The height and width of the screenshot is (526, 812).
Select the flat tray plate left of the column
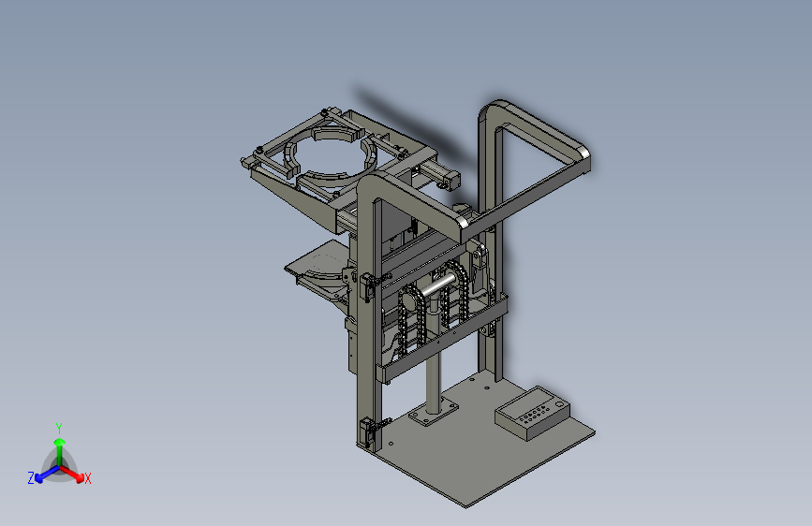(x=315, y=259)
